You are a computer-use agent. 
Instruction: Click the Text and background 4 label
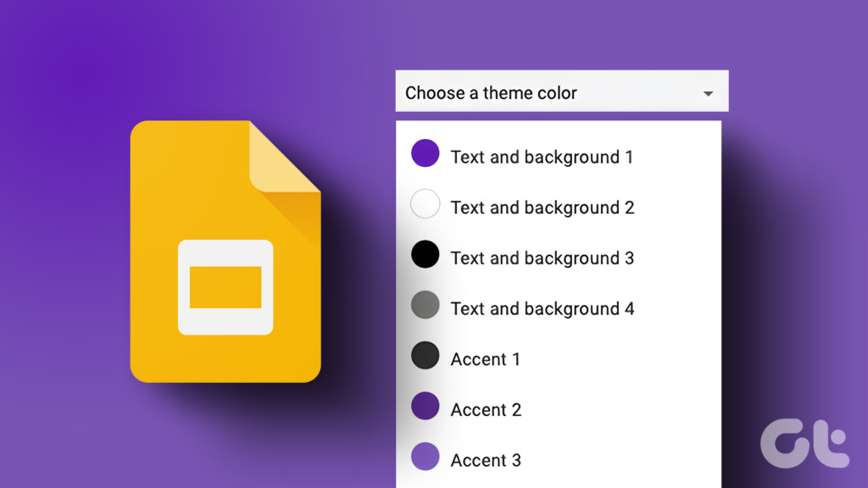coord(542,308)
